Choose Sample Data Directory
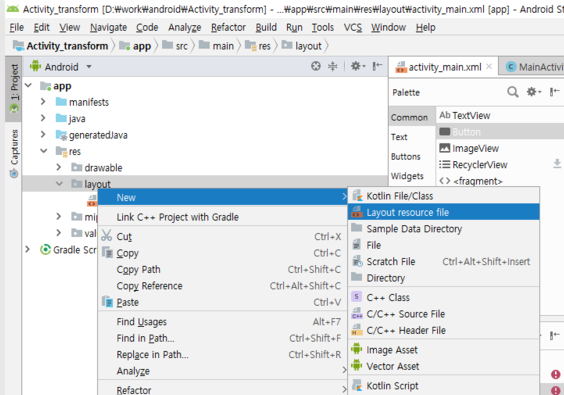 [444, 228]
